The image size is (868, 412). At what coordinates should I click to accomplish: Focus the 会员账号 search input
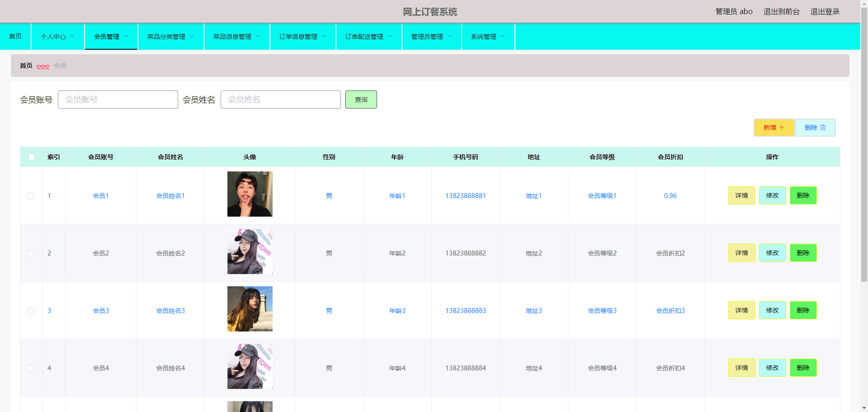[118, 99]
